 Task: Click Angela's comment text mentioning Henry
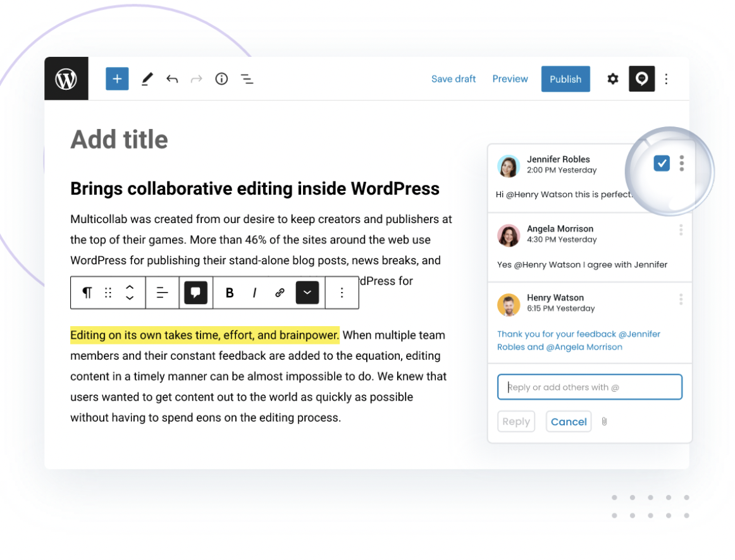pyautogui.click(x=582, y=265)
